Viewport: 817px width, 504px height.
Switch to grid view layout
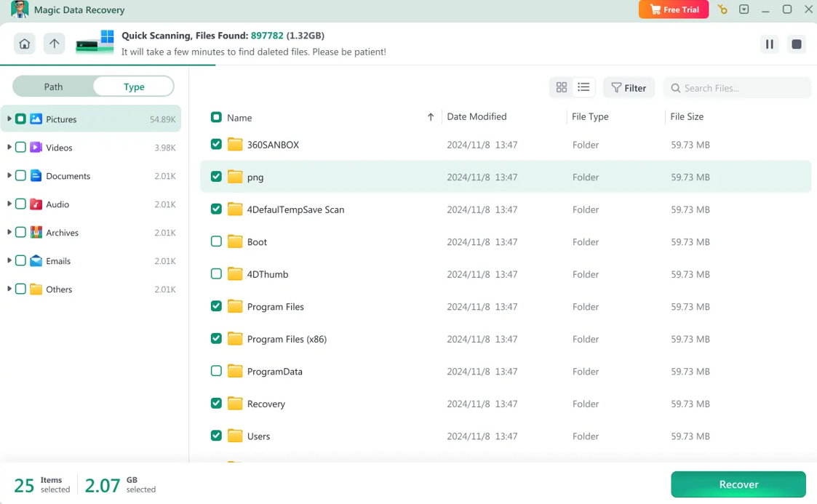click(562, 88)
